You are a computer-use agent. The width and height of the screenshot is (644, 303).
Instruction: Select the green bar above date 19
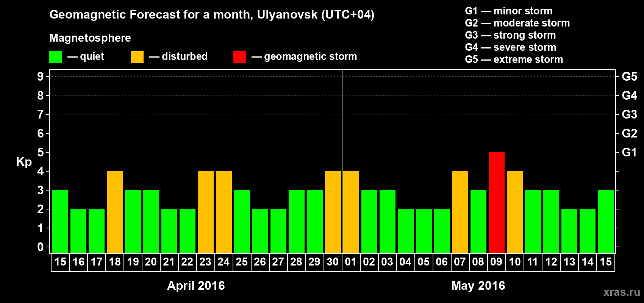pos(133,221)
